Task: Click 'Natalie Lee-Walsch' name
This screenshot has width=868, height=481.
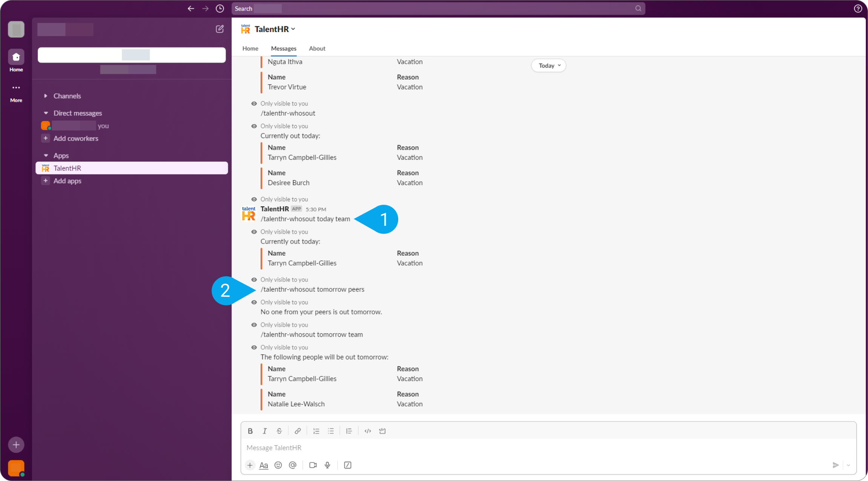Action: coord(296,404)
